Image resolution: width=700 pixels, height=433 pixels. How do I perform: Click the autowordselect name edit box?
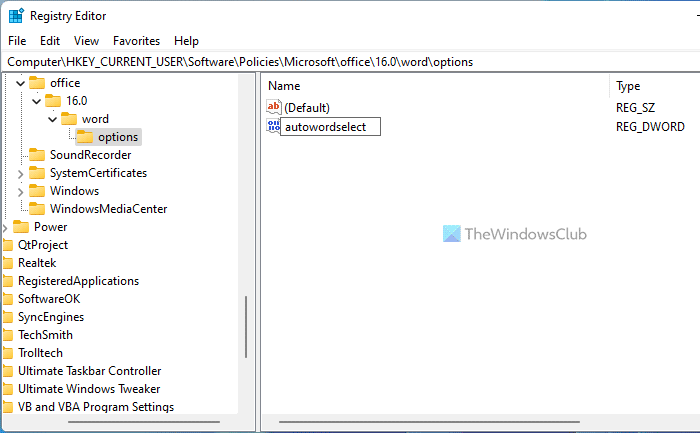[330, 127]
